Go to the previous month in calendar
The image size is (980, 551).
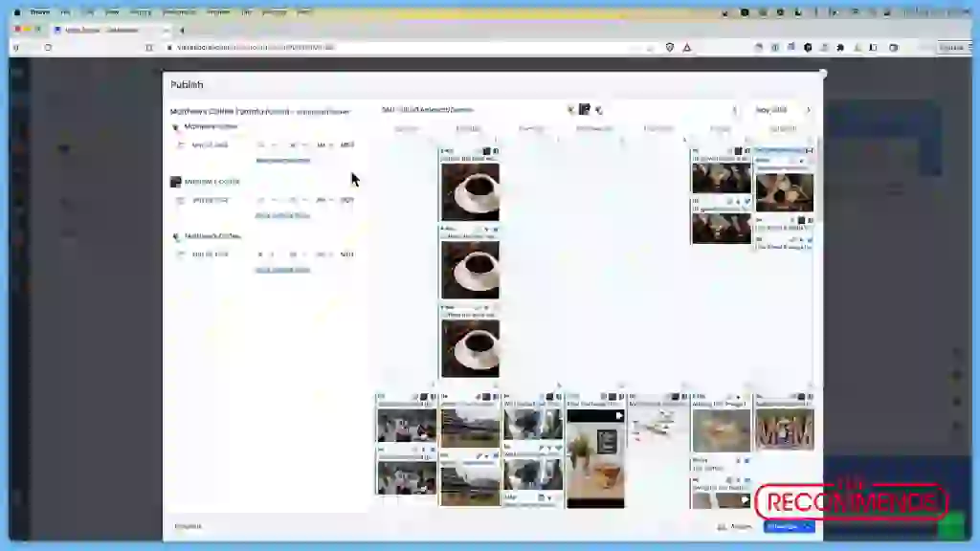pyautogui.click(x=734, y=110)
